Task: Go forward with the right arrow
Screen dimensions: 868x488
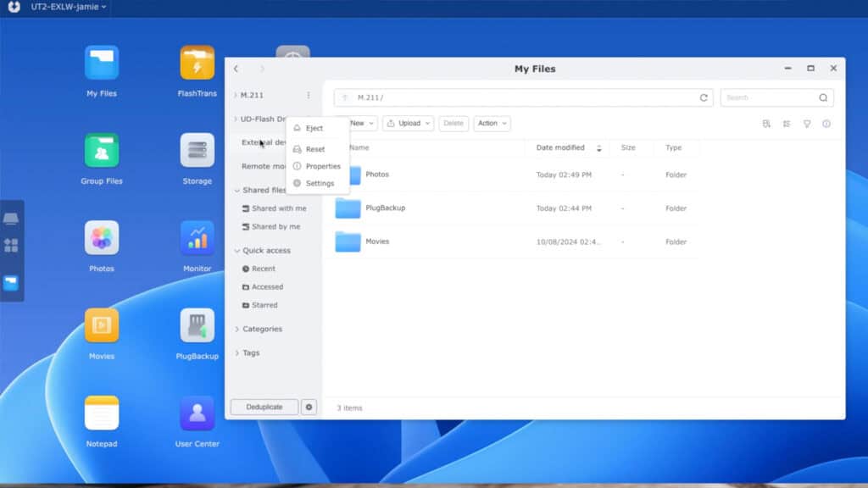Action: [263, 69]
